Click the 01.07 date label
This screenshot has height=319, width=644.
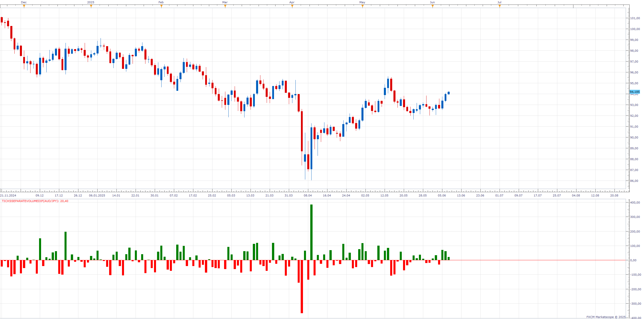pyautogui.click(x=499, y=195)
